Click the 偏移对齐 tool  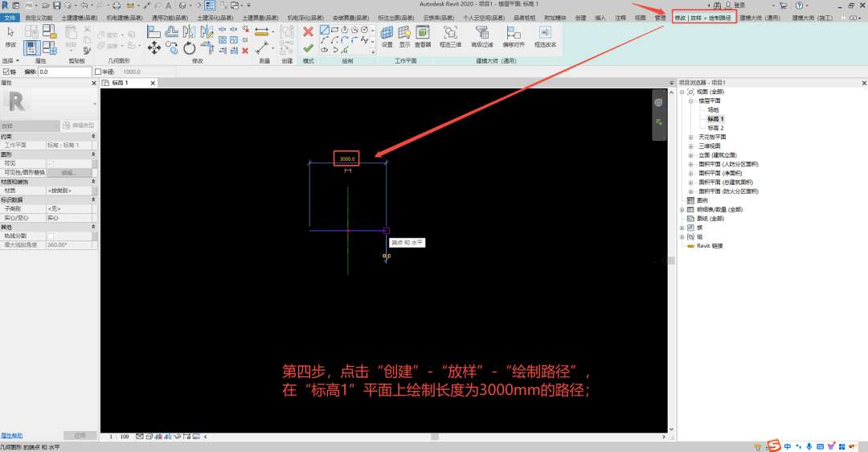513,36
